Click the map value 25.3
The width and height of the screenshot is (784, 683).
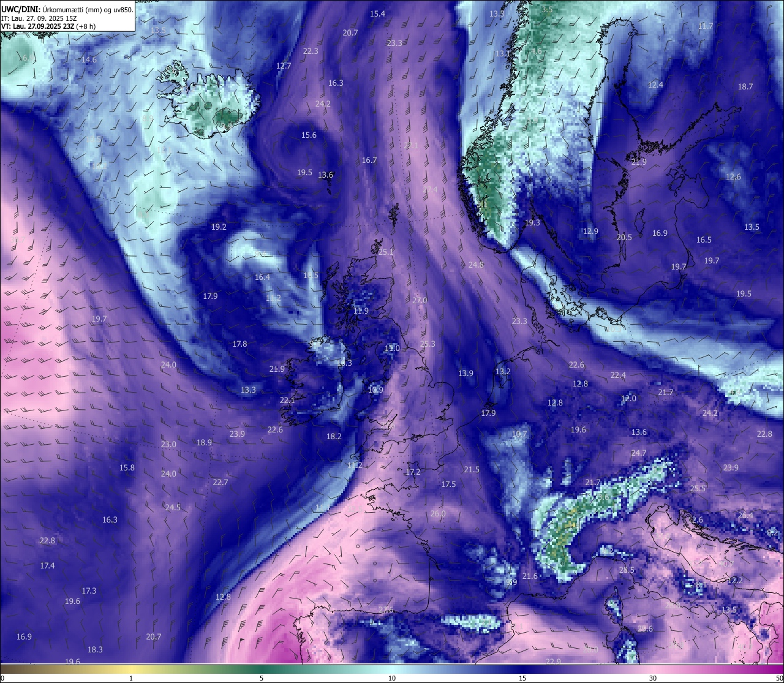(428, 344)
